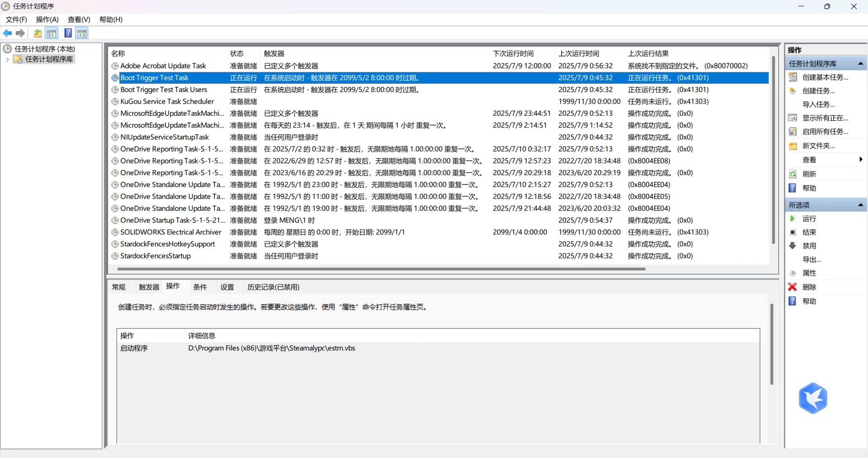Switch to the 触发器 tab

click(x=149, y=287)
